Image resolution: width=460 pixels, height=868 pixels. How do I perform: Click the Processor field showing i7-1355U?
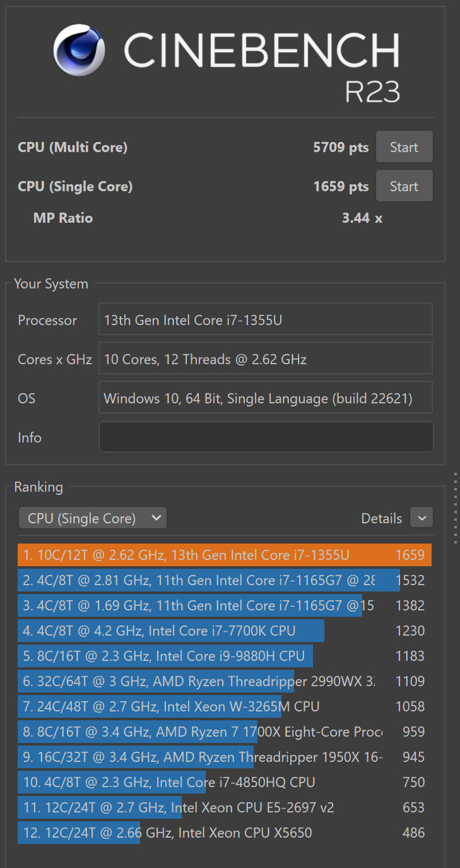point(266,319)
